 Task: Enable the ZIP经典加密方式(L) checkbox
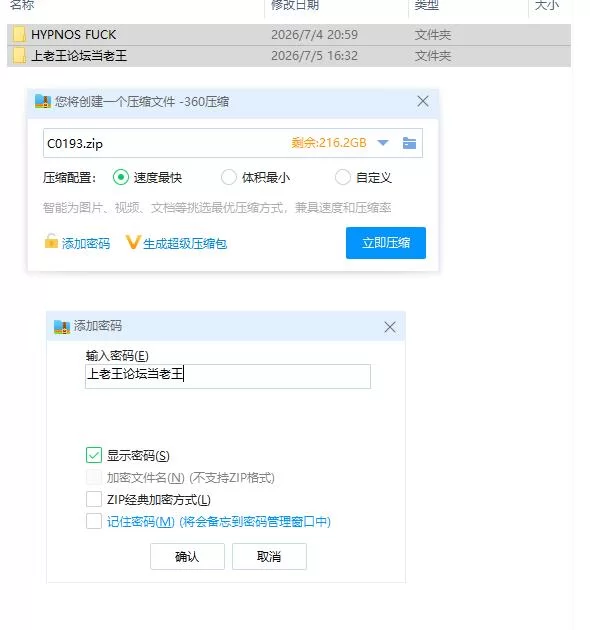(x=94, y=499)
